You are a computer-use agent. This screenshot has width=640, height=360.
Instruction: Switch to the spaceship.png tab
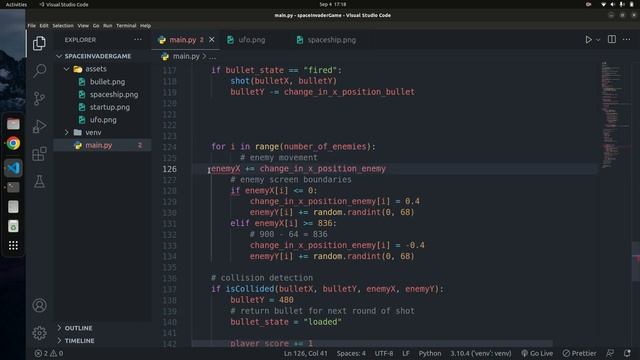point(331,40)
